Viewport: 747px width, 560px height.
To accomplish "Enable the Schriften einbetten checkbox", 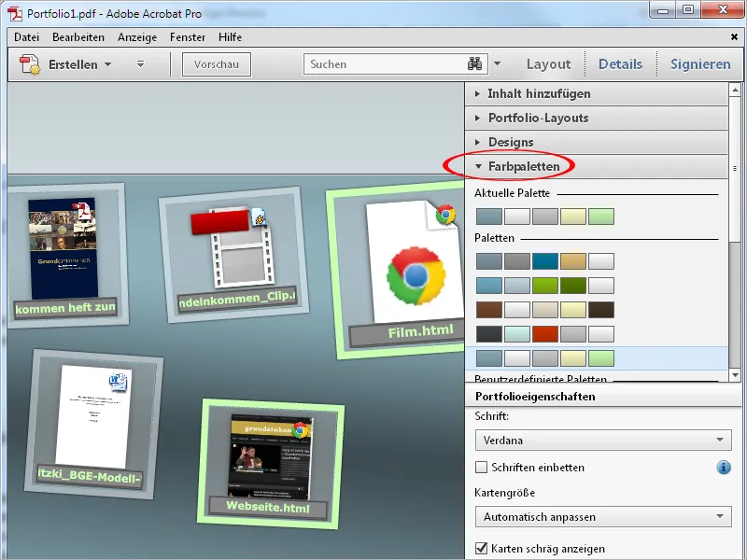I will click(481, 468).
